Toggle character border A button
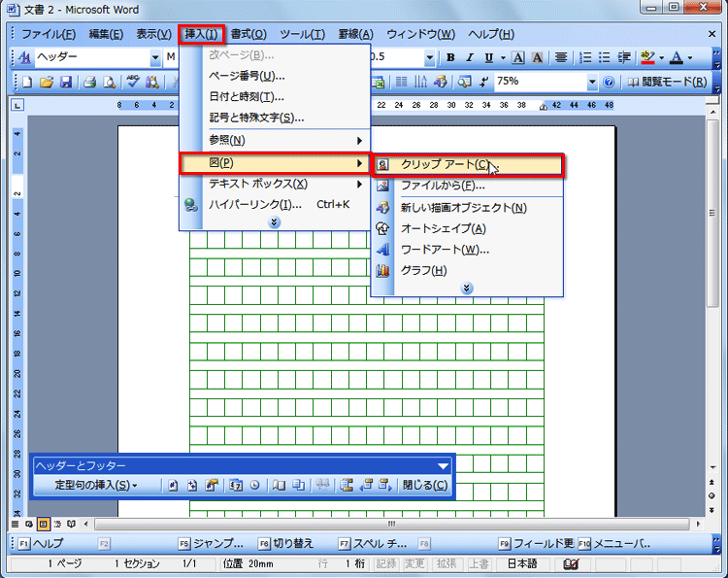 tap(518, 57)
